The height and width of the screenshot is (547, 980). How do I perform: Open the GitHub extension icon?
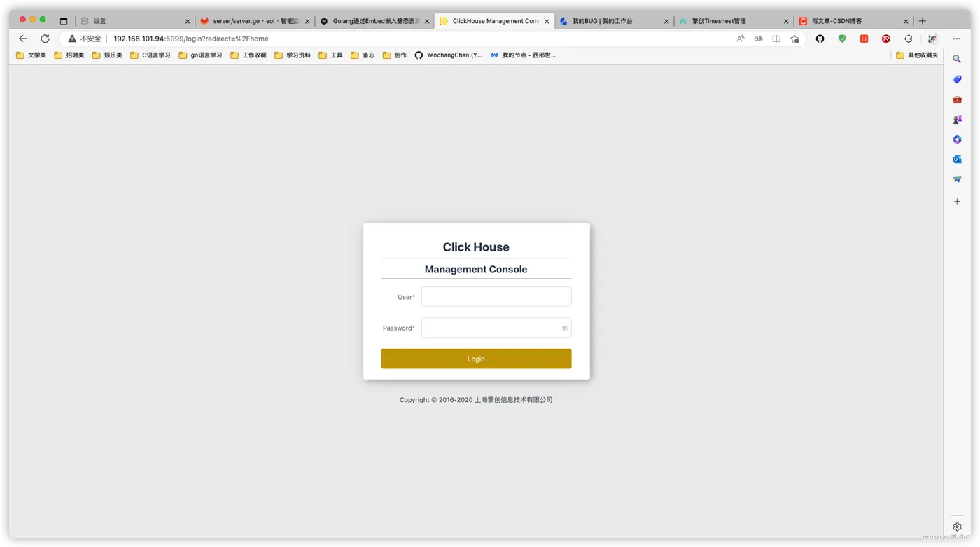[820, 39]
